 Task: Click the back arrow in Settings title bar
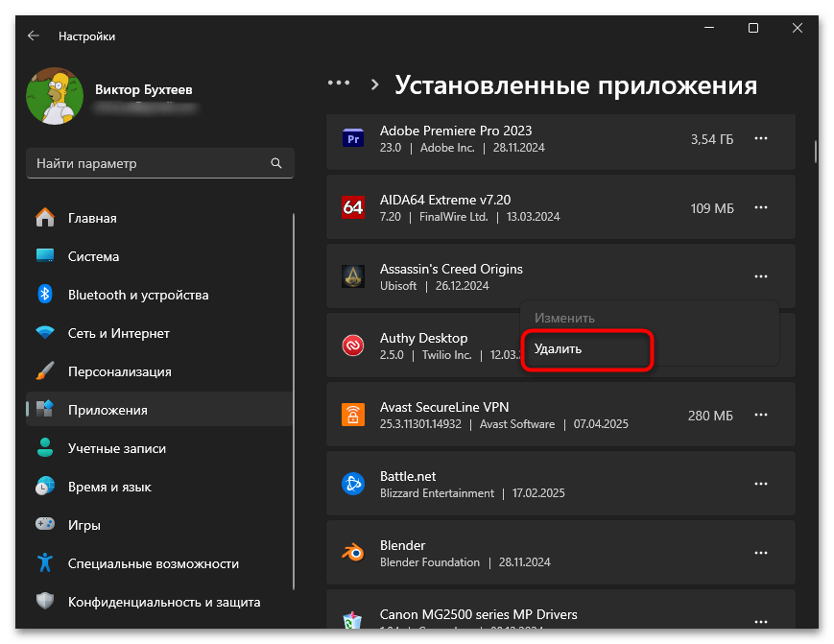click(x=34, y=36)
